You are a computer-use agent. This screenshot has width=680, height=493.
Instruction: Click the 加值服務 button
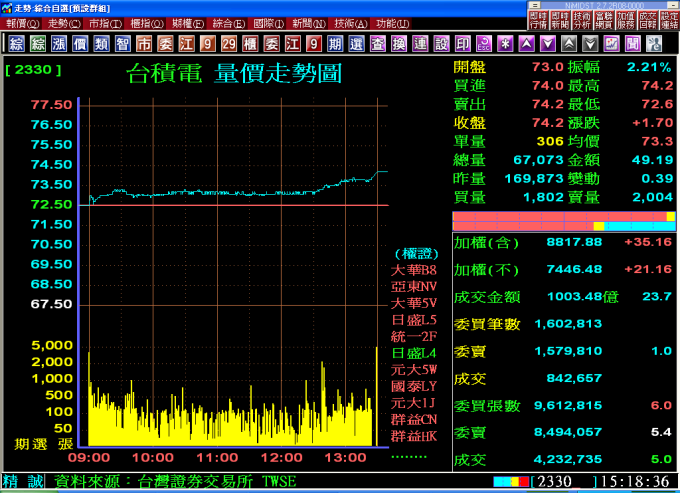(626, 20)
